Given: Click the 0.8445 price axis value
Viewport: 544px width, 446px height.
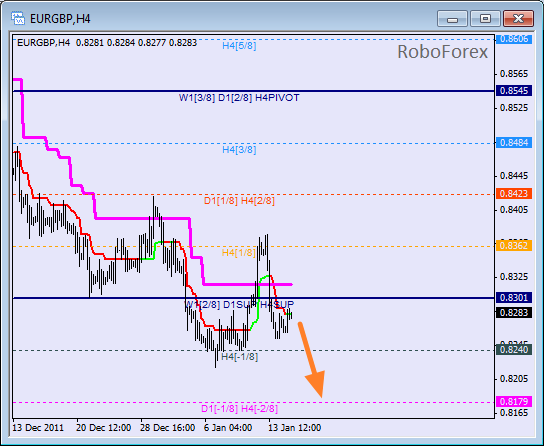Looking at the screenshot, I should click(514, 176).
